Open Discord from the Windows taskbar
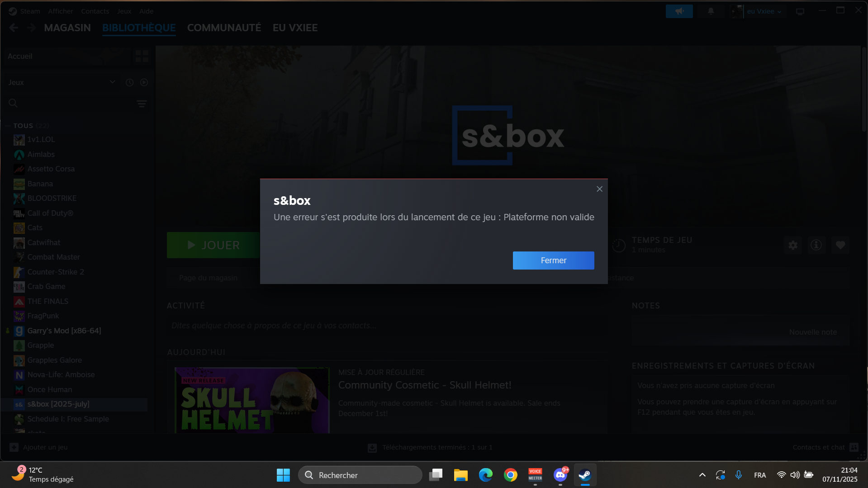 click(560, 475)
